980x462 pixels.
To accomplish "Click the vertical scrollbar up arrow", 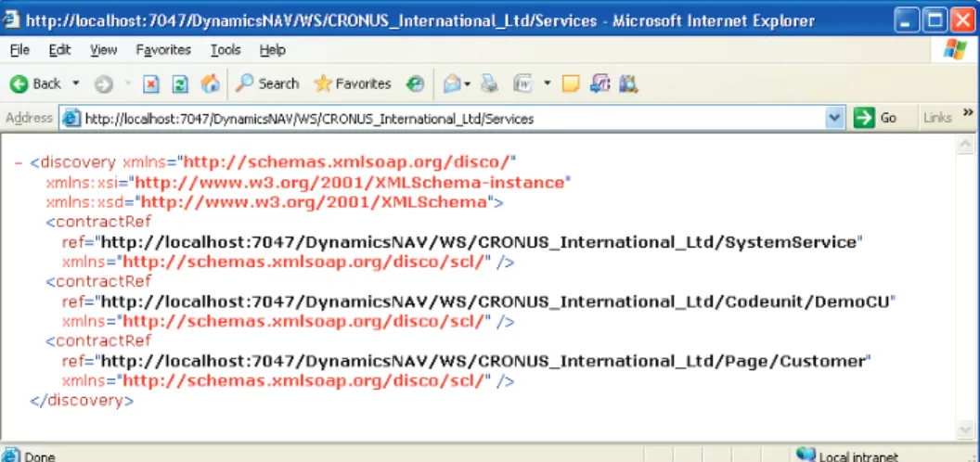I will click(x=965, y=145).
